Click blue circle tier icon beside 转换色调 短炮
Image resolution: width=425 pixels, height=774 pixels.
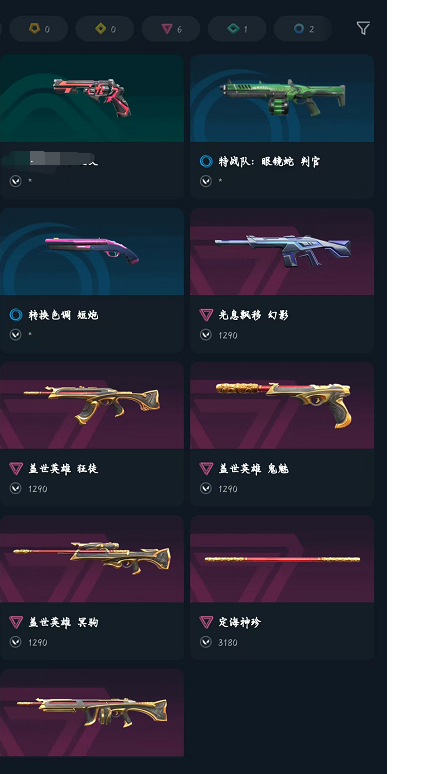tap(16, 314)
